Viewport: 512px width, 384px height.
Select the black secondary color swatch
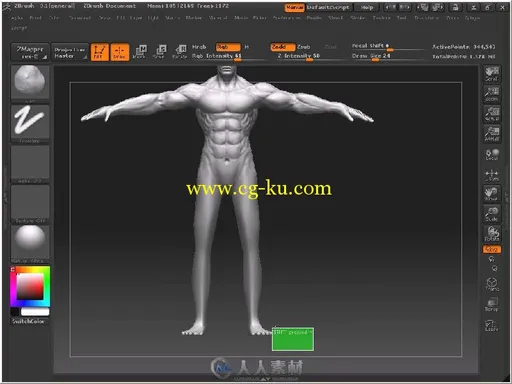15,312
